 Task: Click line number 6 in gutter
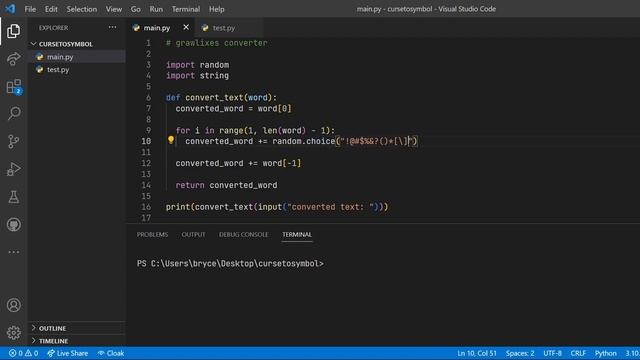[148, 97]
